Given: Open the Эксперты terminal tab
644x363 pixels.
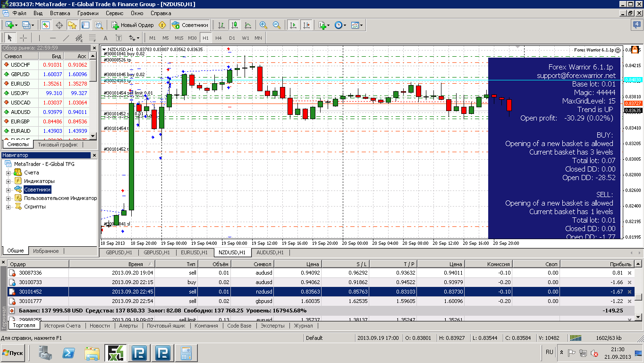Looking at the screenshot, I should [273, 326].
